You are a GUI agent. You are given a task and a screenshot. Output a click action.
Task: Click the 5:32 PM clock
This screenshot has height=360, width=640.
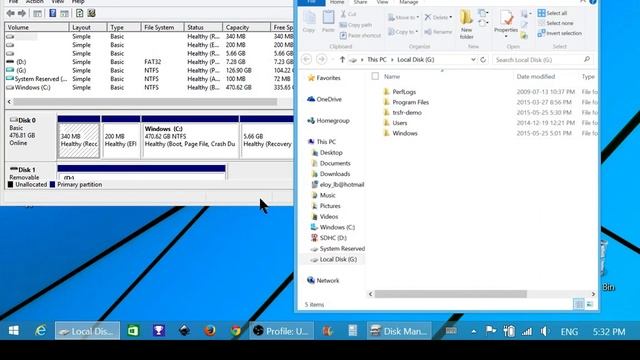(x=609, y=331)
